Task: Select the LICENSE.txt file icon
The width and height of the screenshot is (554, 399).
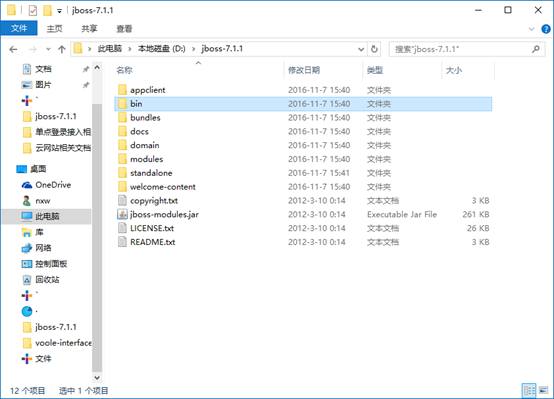Action: point(122,228)
